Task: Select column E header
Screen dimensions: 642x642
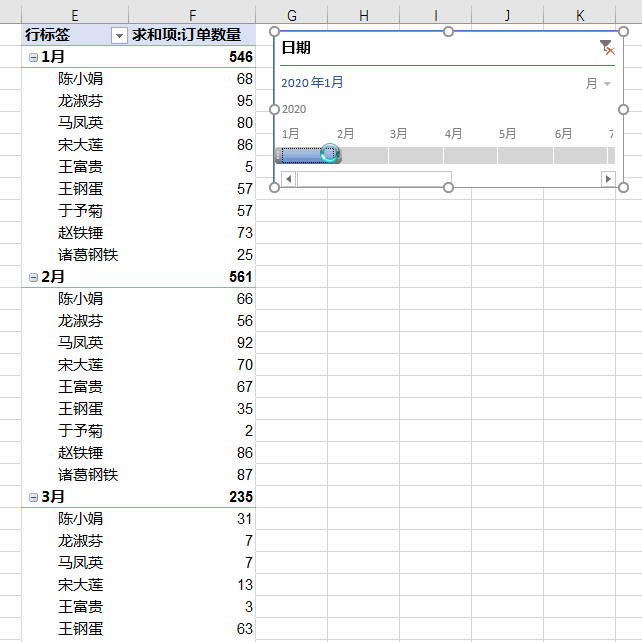Action: click(75, 15)
